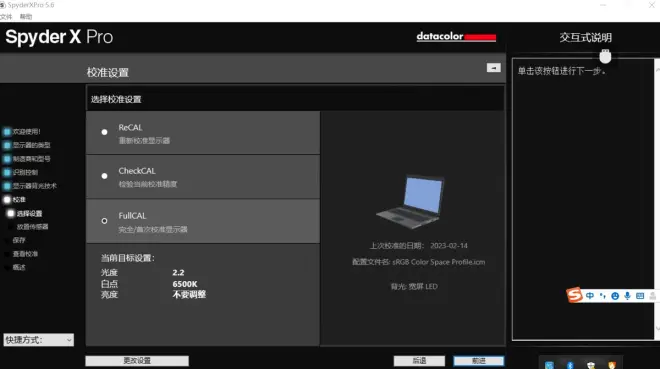Screen dimensions: 660x369
Task: Open the Sogou soft keyboard icon
Action: 640,296
